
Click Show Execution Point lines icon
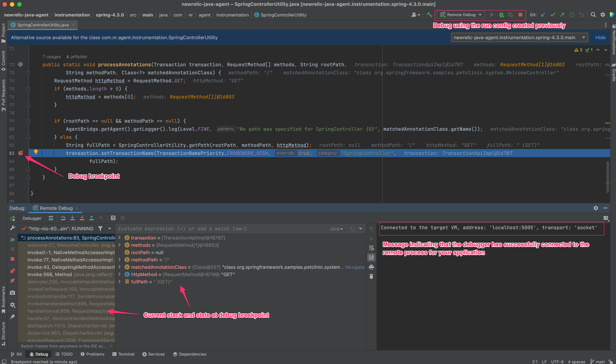[x=51, y=218]
